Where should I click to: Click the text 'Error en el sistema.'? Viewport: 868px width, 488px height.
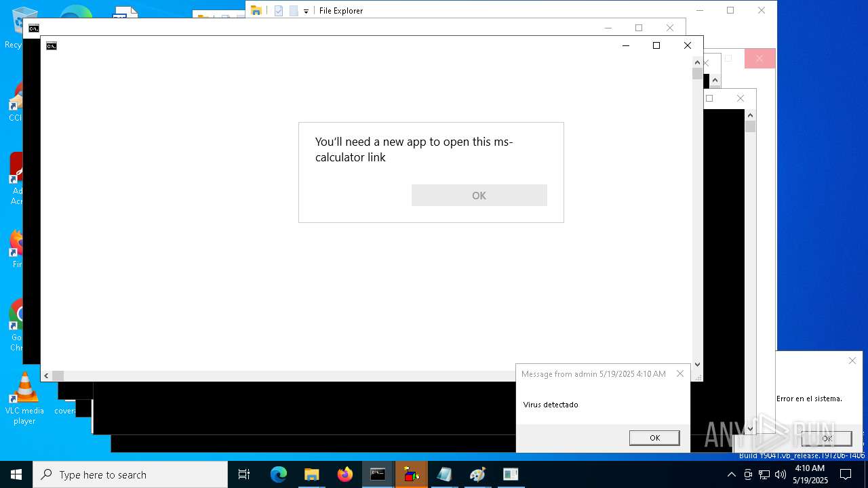[809, 399]
